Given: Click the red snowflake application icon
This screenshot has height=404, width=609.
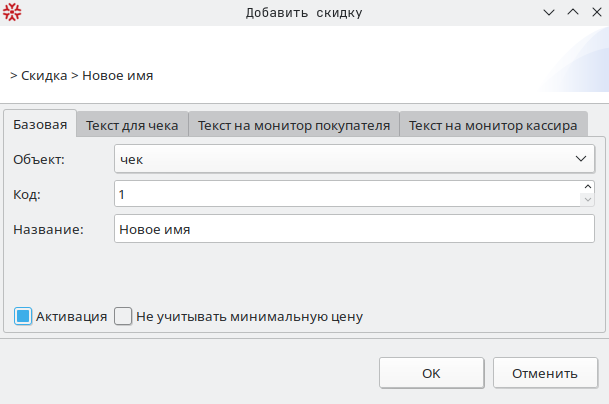Looking at the screenshot, I should click(12, 12).
